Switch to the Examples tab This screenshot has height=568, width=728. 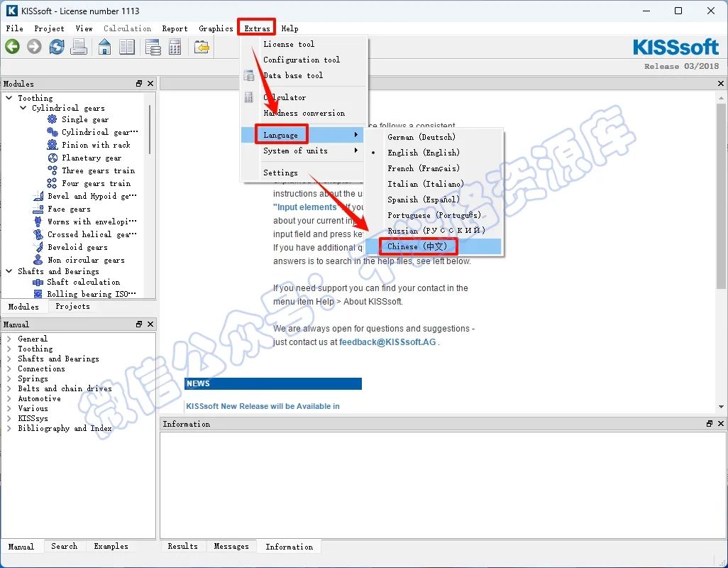click(111, 546)
